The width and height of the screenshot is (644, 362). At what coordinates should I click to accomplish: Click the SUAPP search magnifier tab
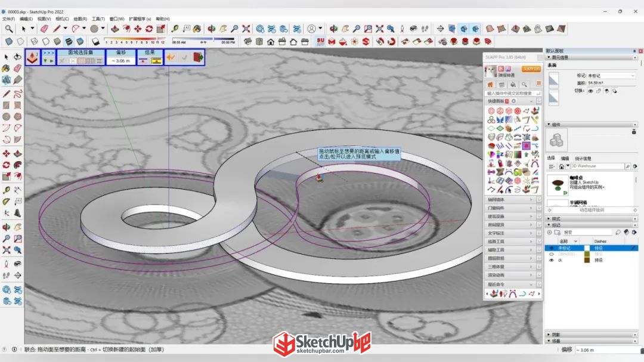(x=525, y=85)
